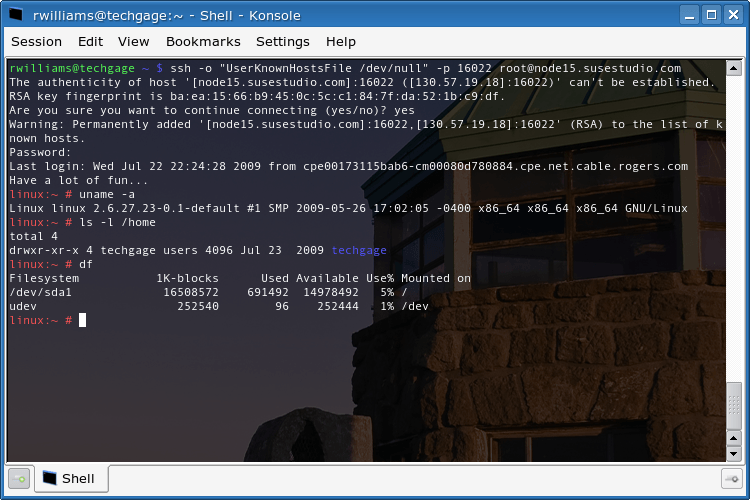
Task: Click the second-to-last scrollbar up arrow near bottom
Action: [x=734, y=438]
